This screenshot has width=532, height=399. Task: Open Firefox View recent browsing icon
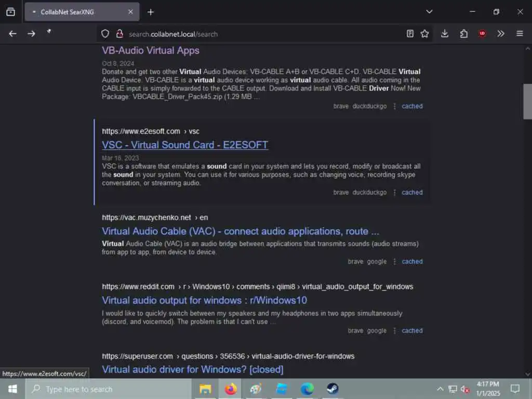coord(10,12)
